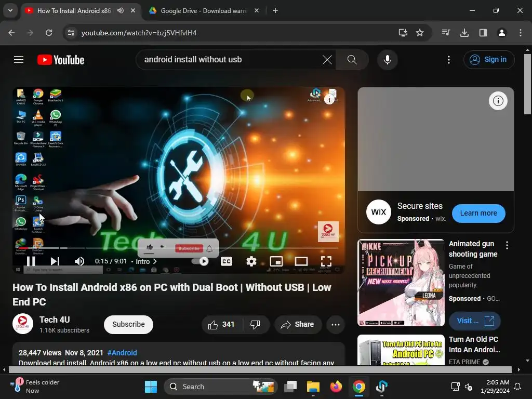Toggle Chrome side panel
Screen dimensions: 532x399
[483, 33]
